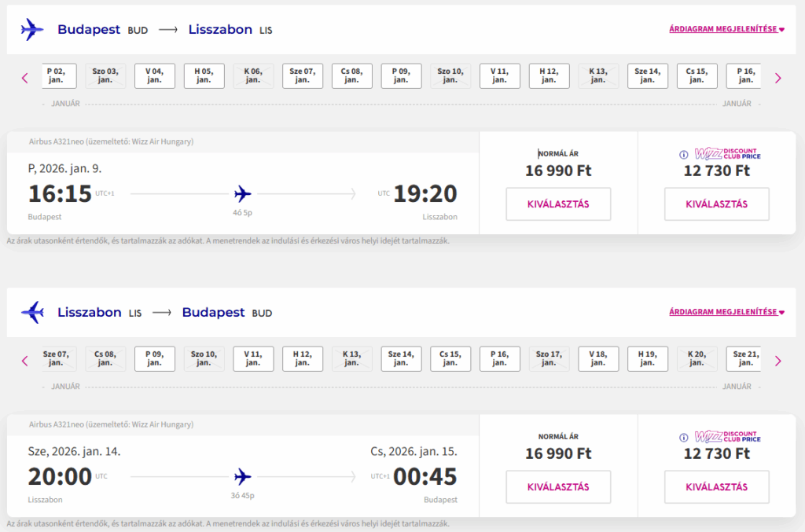The width and height of the screenshot is (805, 532).
Task: Select outbound date H 12, jan.
Action: coord(549,75)
